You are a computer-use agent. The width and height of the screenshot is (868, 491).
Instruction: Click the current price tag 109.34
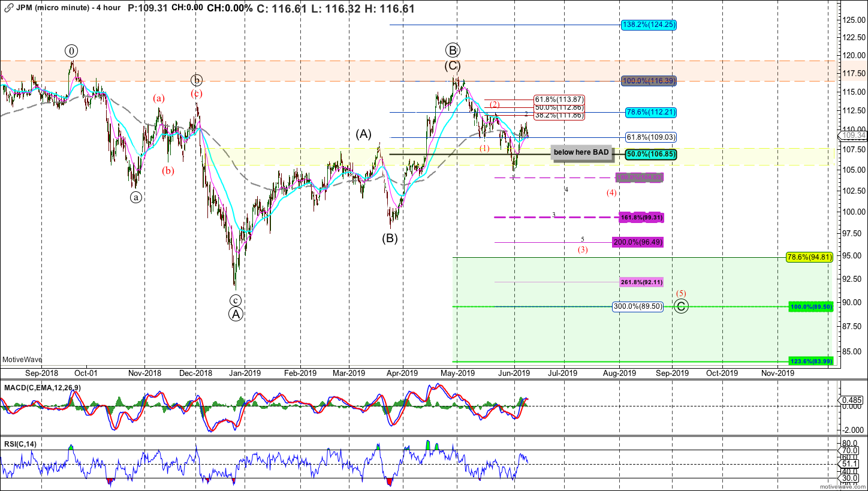[854, 136]
